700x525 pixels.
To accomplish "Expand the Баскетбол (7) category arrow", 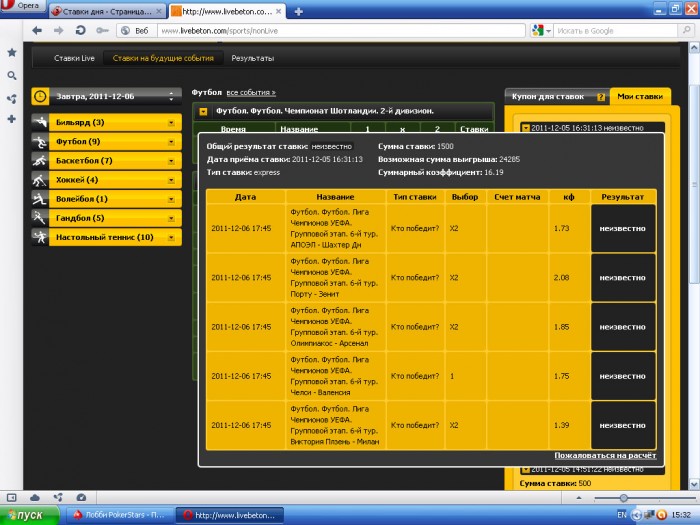I will coord(171,161).
